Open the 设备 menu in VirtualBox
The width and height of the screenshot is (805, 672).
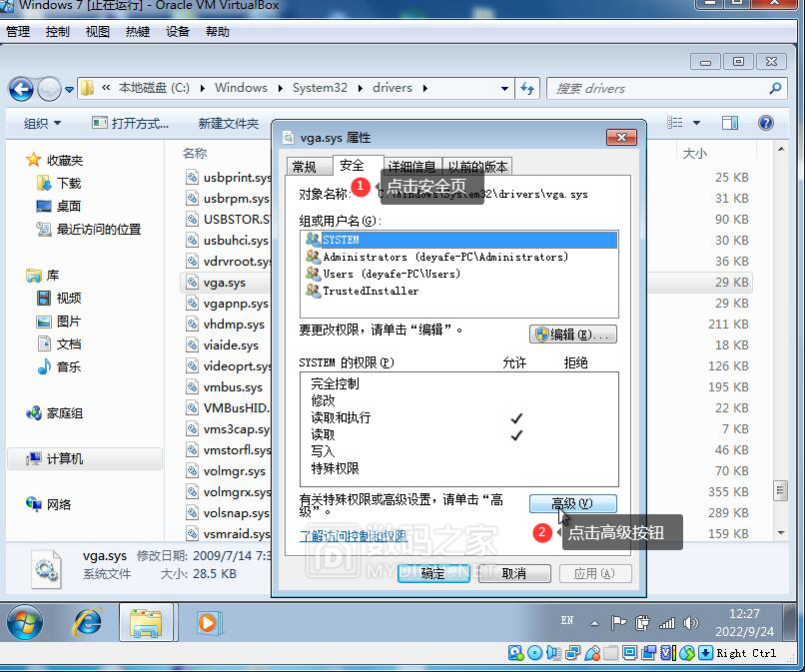pyautogui.click(x=178, y=32)
